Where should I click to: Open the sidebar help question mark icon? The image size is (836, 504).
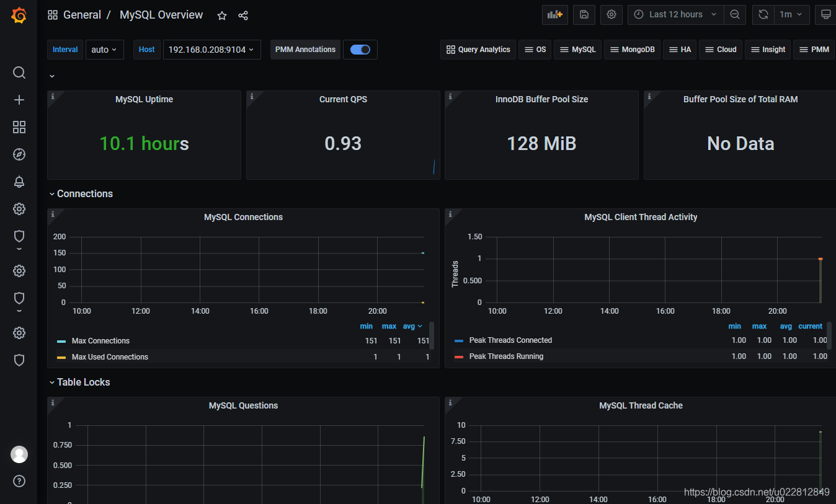click(x=19, y=480)
